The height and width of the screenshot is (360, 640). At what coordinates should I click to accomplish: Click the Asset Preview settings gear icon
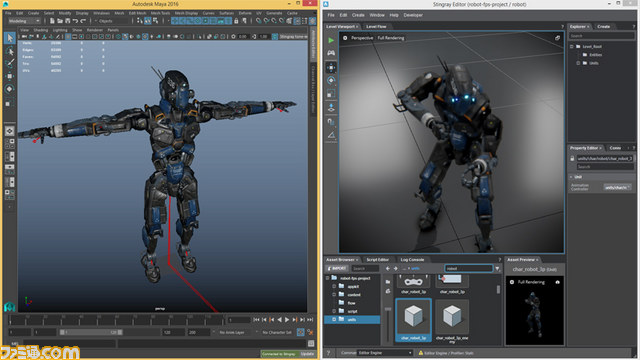pyautogui.click(x=512, y=282)
